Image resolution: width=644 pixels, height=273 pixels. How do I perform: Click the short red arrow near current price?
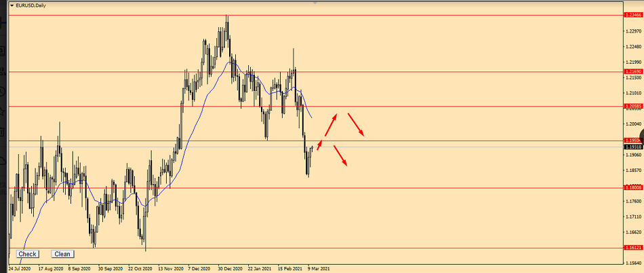coord(320,144)
